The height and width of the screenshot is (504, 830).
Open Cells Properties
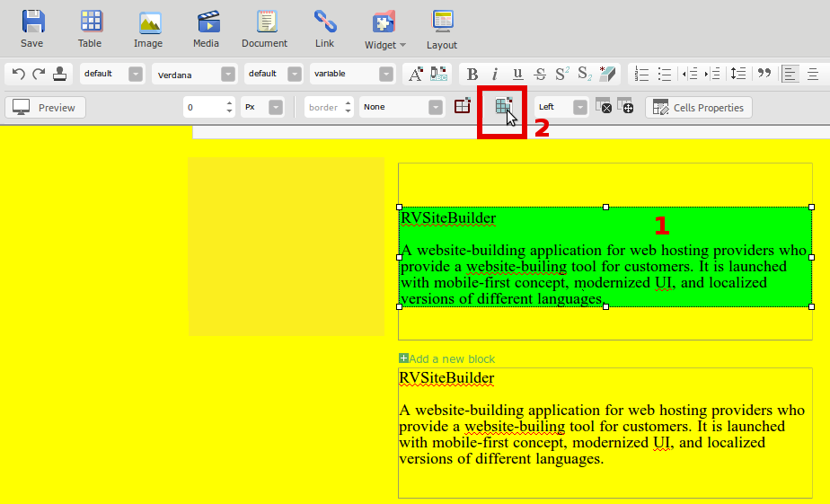[698, 108]
